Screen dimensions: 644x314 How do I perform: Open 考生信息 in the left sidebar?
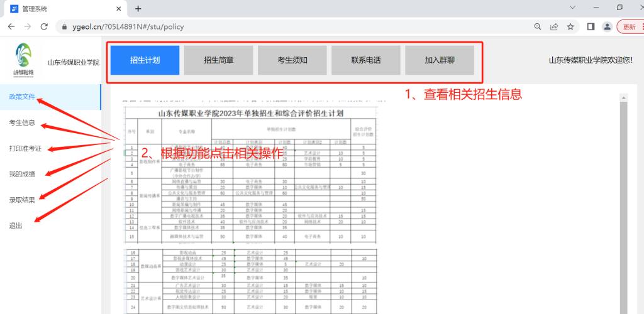point(22,122)
